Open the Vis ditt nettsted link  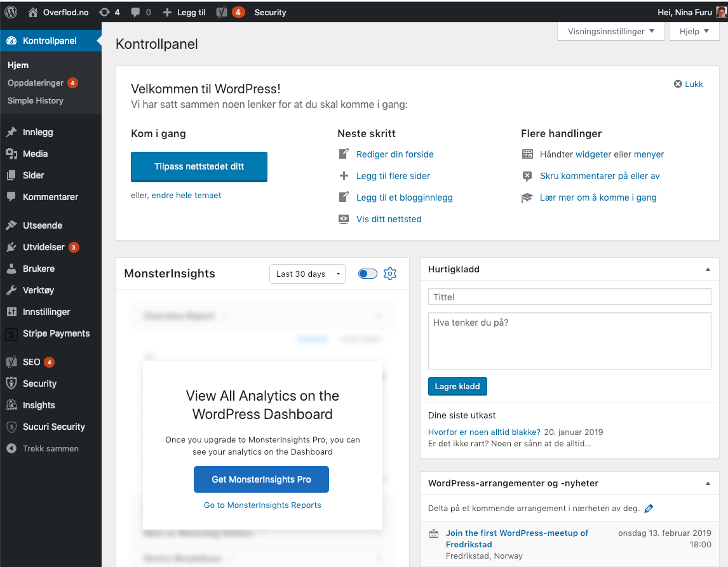pos(389,219)
